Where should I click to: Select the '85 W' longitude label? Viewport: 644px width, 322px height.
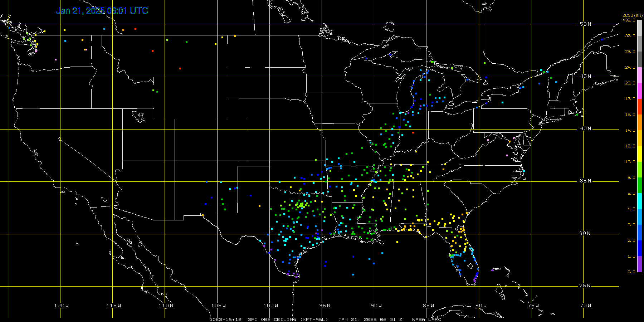(x=428, y=306)
